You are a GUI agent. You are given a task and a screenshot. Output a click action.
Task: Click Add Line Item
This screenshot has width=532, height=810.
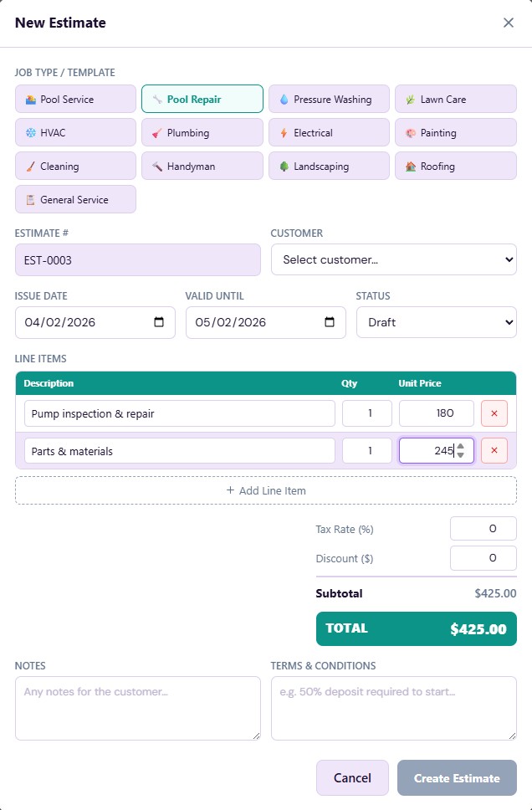(266, 490)
